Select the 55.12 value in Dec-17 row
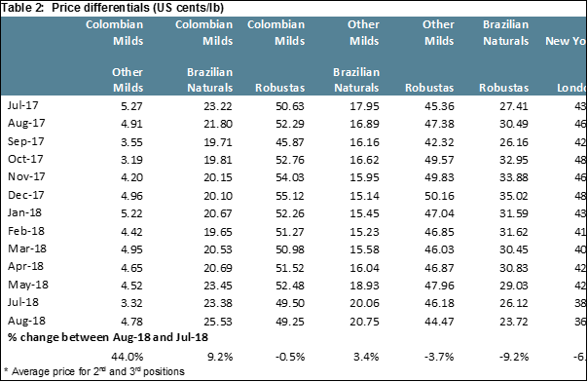This screenshot has height=382, width=588. (290, 196)
